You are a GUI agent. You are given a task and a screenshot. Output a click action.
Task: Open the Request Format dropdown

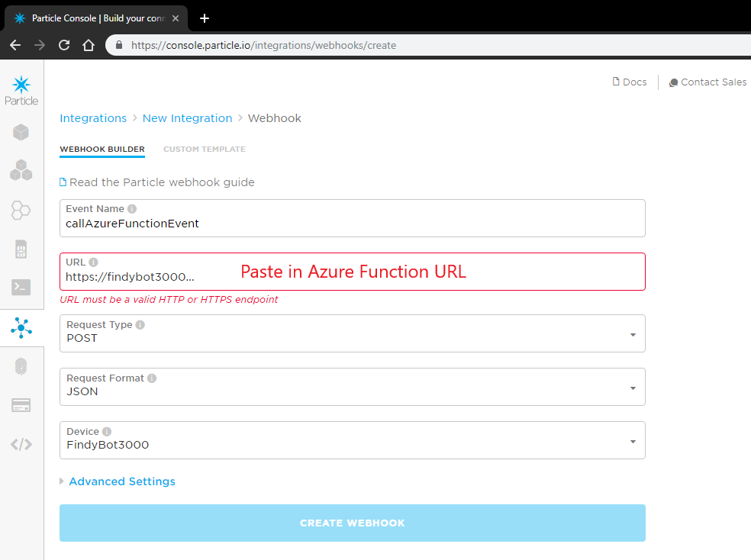point(353,387)
